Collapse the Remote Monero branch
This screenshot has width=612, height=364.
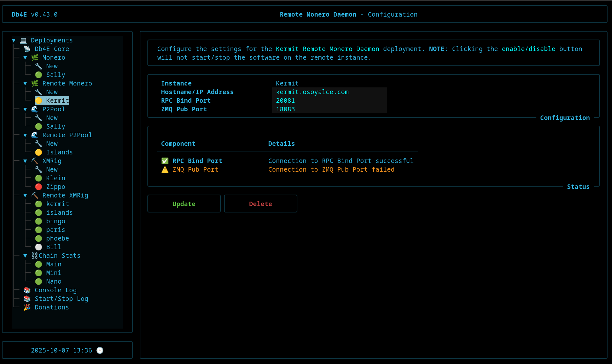pos(25,83)
